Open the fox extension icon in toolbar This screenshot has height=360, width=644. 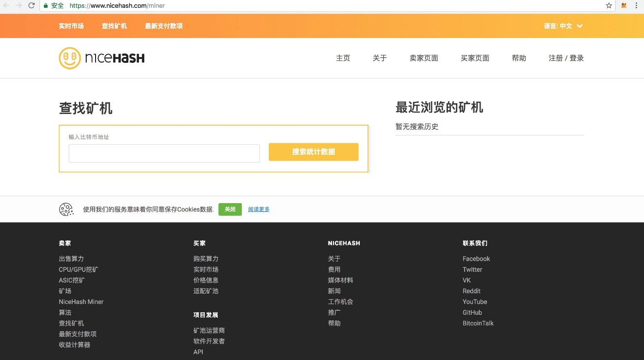[x=624, y=6]
